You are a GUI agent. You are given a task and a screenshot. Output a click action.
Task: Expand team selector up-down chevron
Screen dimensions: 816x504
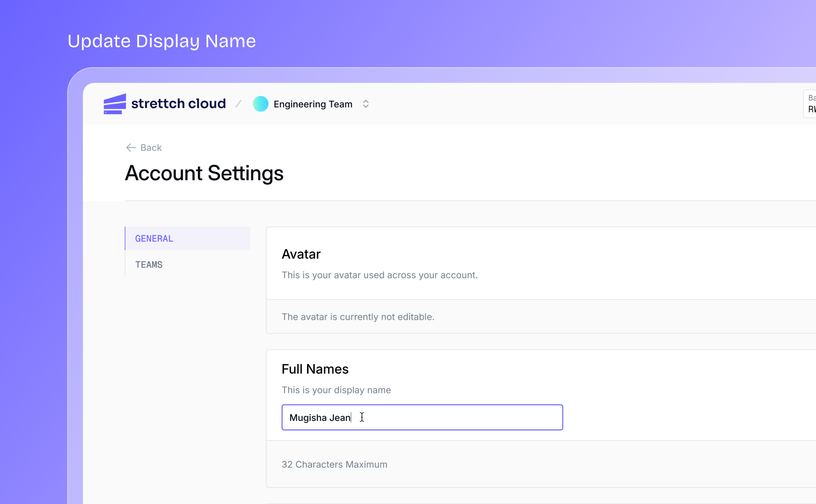click(x=366, y=104)
